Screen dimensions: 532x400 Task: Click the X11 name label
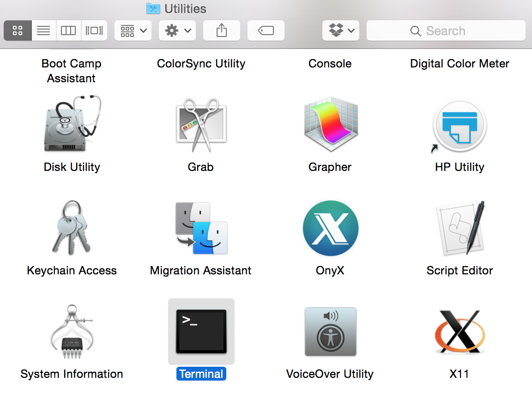459,374
